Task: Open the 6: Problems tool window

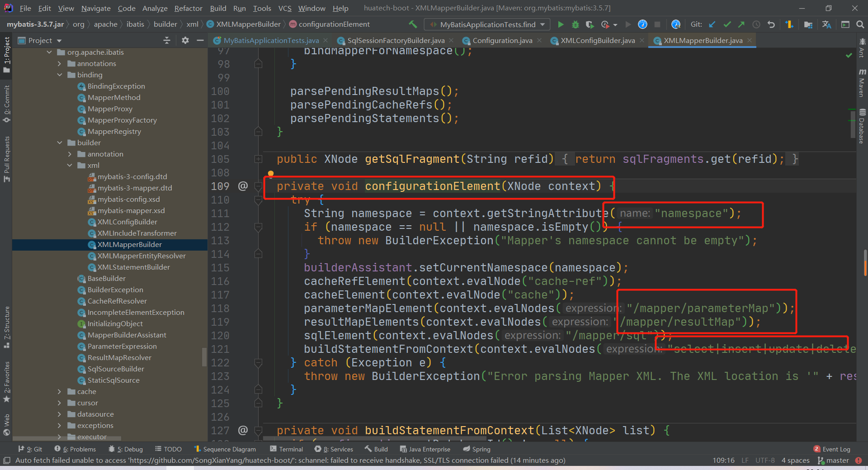Action: (75, 449)
